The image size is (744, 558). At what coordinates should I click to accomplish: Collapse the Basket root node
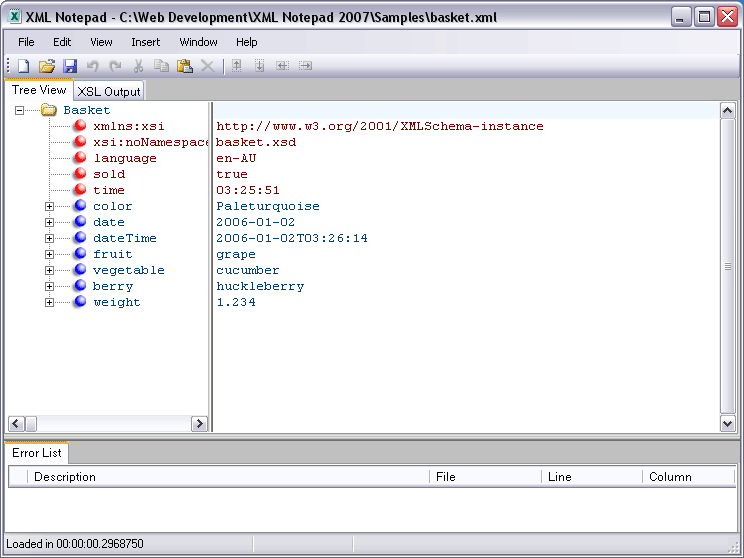point(19,111)
